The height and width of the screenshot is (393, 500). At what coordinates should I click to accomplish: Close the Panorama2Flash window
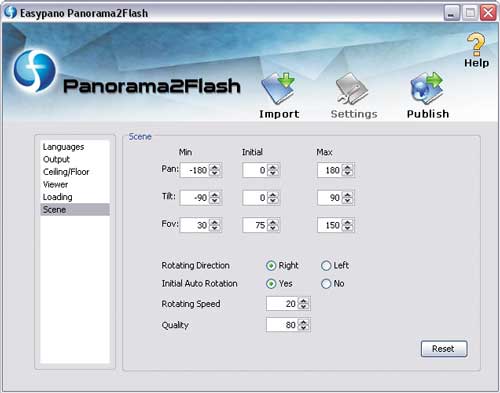[x=488, y=13]
